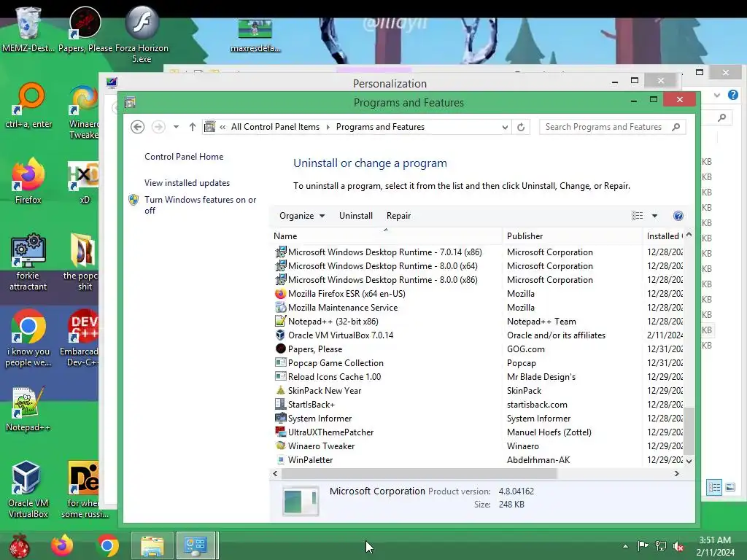Click the muted volume tray icon
The height and width of the screenshot is (560, 747).
point(678,547)
